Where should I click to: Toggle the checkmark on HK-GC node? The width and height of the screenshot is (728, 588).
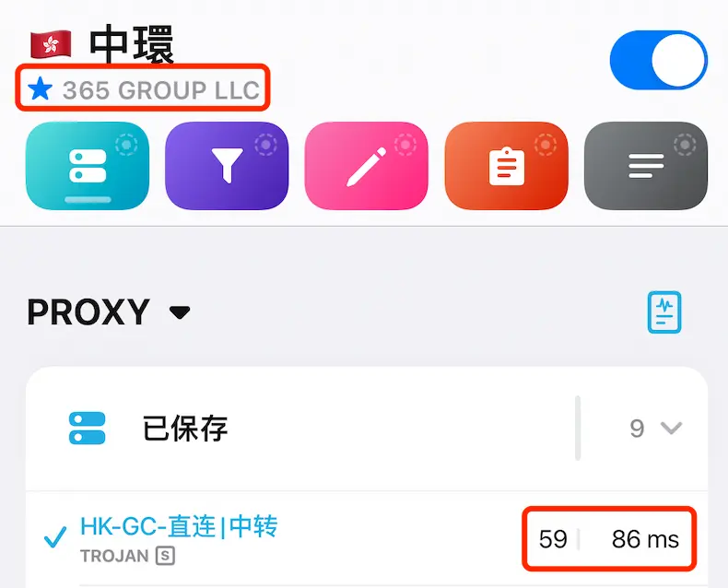(x=55, y=537)
